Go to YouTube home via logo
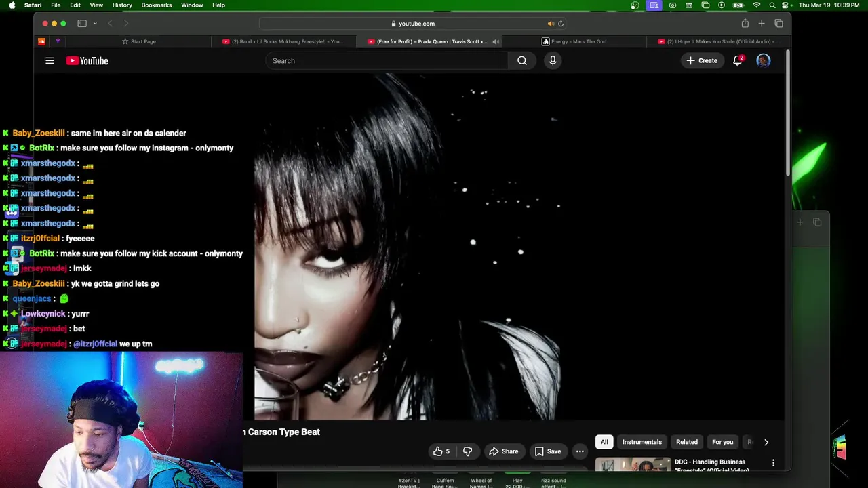 tap(87, 61)
